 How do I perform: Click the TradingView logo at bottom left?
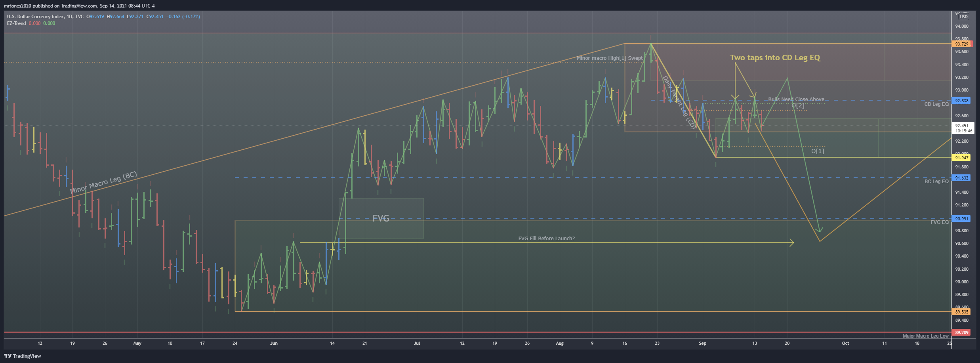click(23, 356)
